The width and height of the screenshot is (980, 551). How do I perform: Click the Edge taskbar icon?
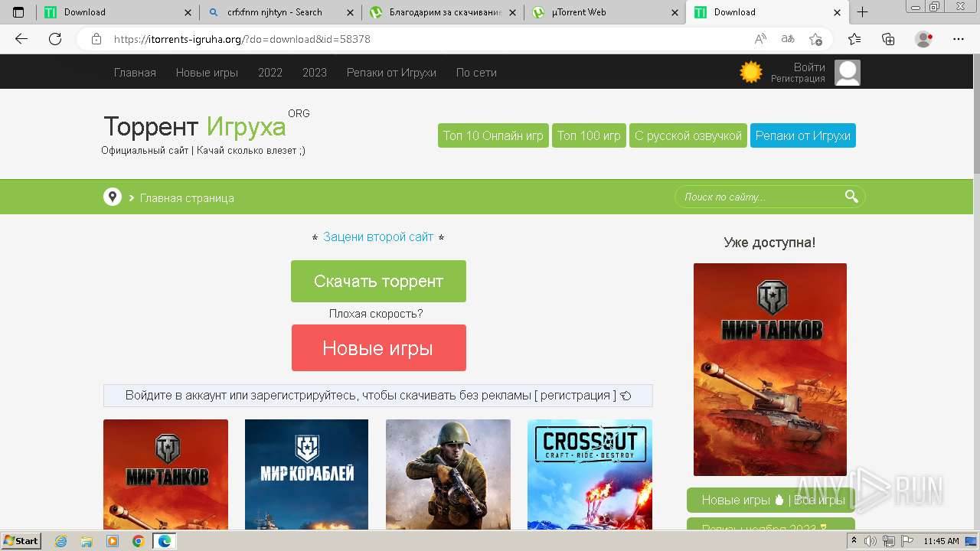coord(164,541)
